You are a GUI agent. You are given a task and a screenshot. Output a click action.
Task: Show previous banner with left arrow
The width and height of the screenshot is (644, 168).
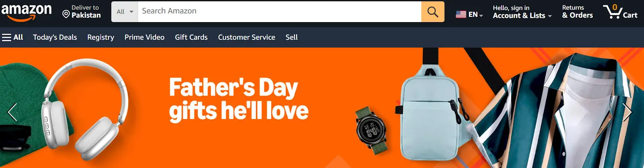pos(12,112)
